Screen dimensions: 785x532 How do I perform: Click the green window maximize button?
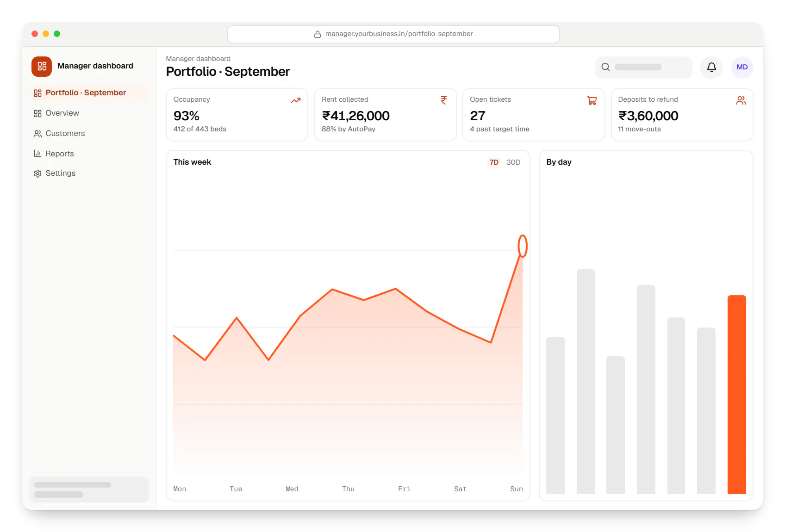(57, 34)
